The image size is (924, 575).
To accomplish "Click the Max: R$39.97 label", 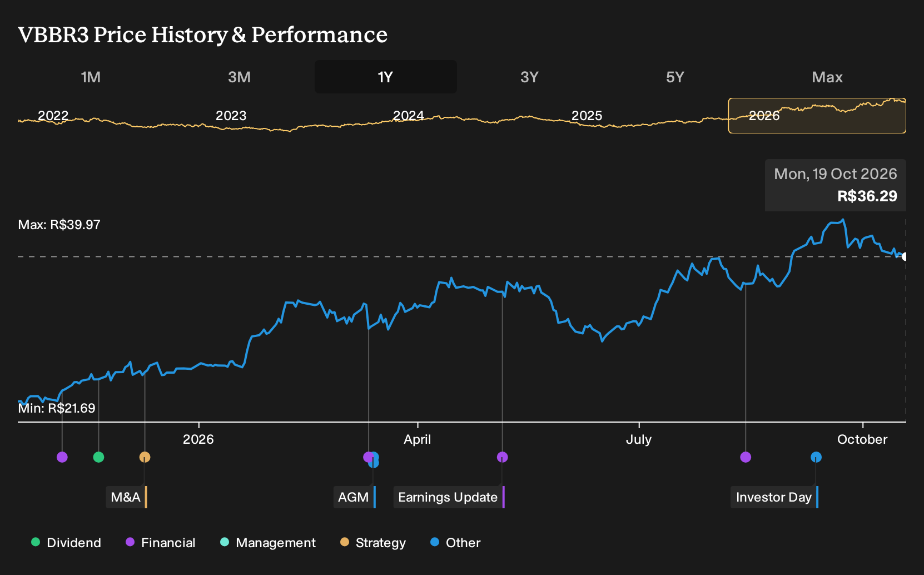I will click(59, 225).
